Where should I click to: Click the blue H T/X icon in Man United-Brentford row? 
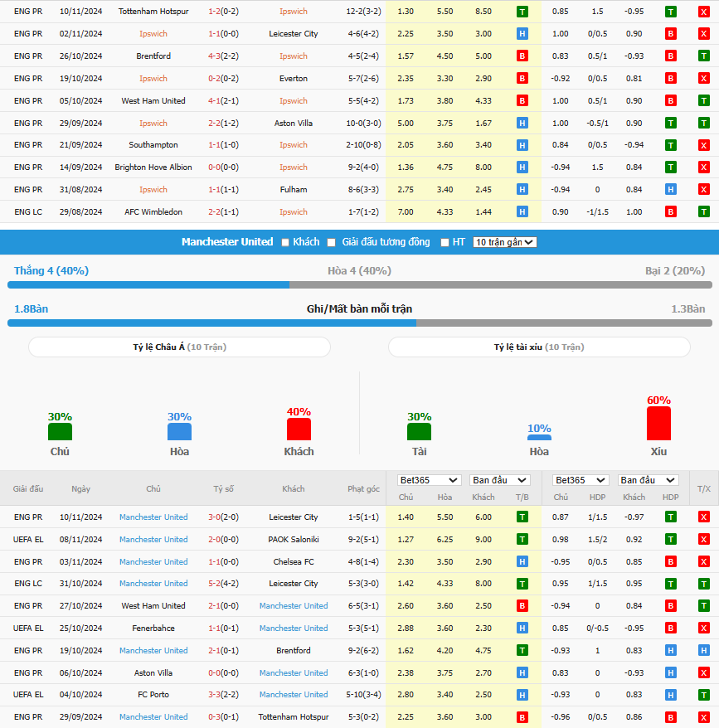(x=704, y=650)
